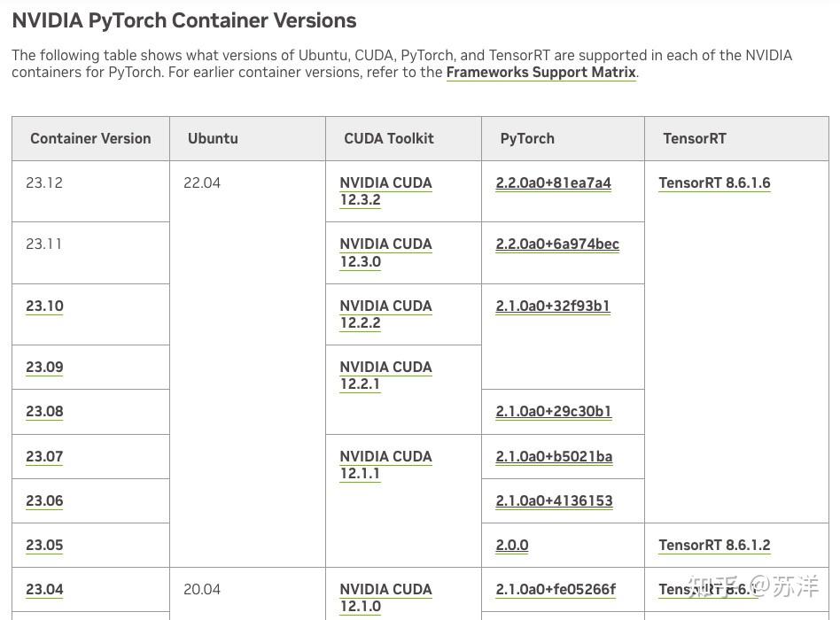Image resolution: width=840 pixels, height=620 pixels.
Task: Open NVIDIA CUDA 12.1.0 link
Action: click(x=385, y=598)
